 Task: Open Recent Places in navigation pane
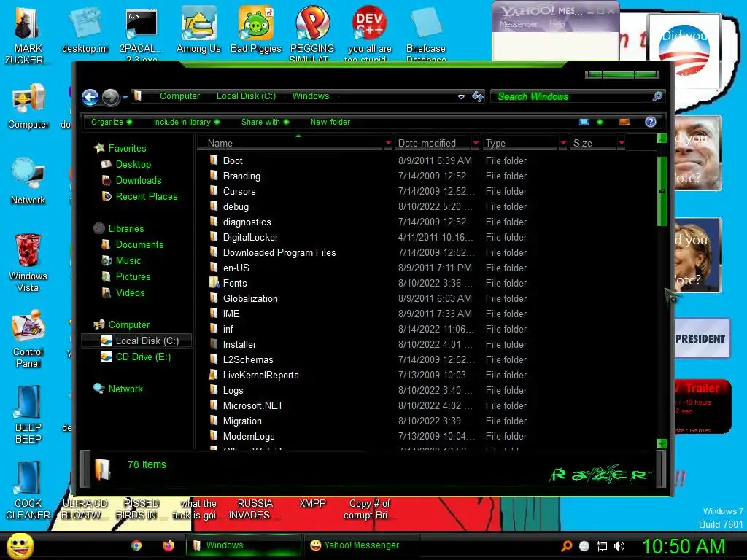click(x=146, y=196)
